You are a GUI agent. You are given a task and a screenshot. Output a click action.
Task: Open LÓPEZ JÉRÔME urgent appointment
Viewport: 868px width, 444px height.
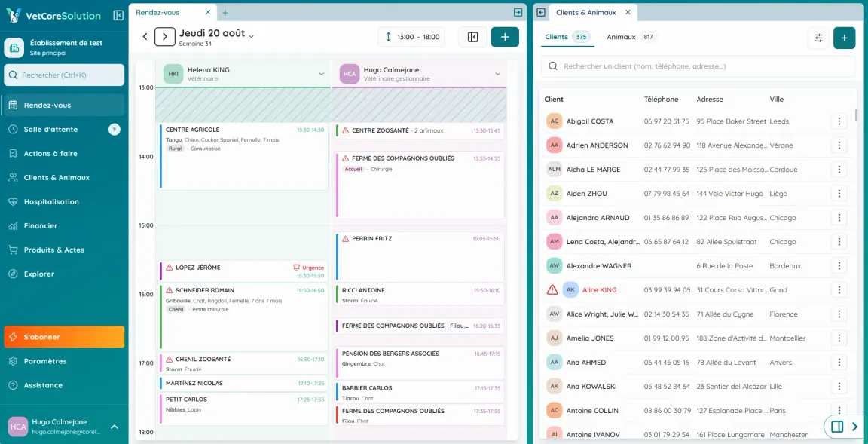[243, 271]
